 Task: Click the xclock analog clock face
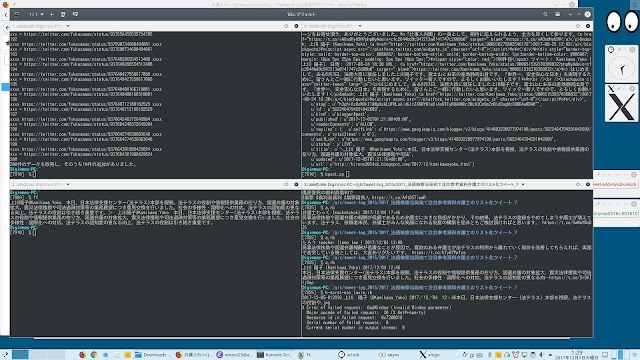point(621,69)
